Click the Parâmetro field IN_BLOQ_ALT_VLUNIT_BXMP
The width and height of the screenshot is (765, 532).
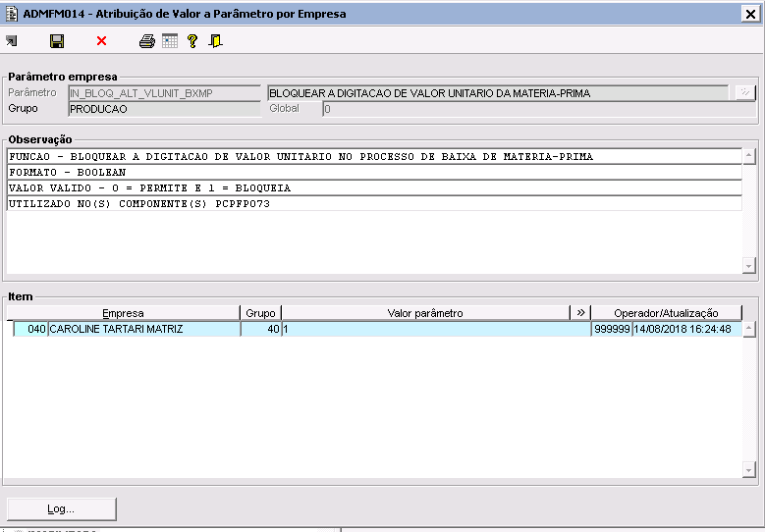pos(164,93)
